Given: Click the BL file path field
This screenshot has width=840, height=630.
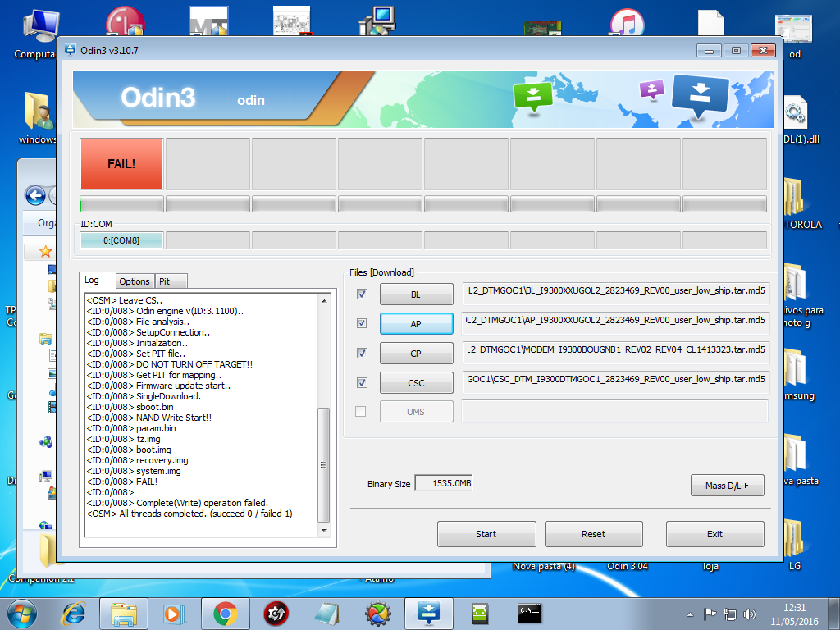Looking at the screenshot, I should point(616,293).
